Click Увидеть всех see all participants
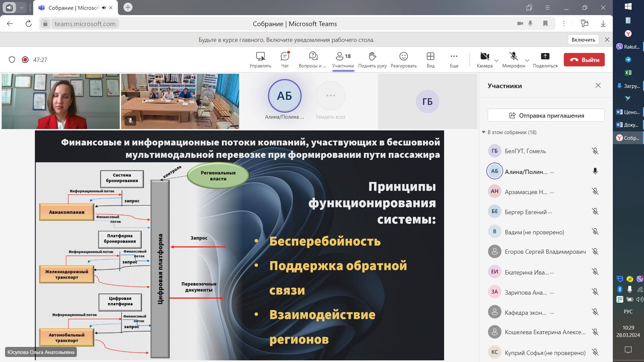Viewport: 644px width, 362px height. 330,101
